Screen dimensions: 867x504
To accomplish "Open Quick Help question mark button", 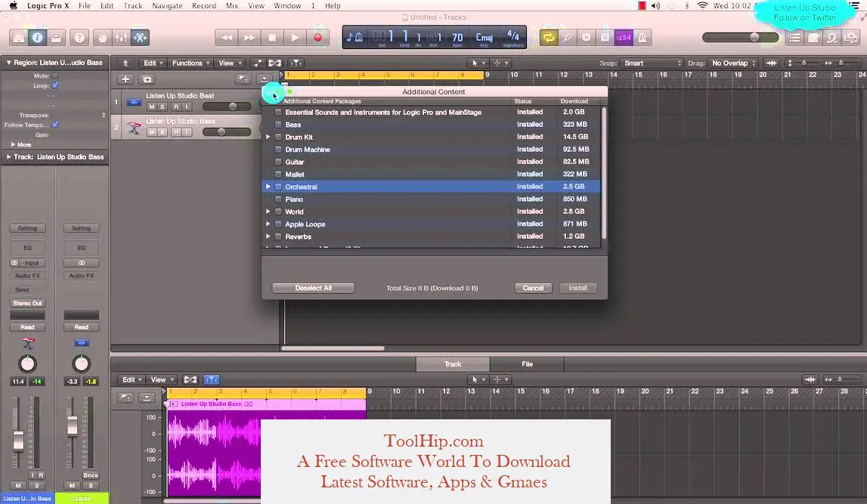I will point(79,38).
